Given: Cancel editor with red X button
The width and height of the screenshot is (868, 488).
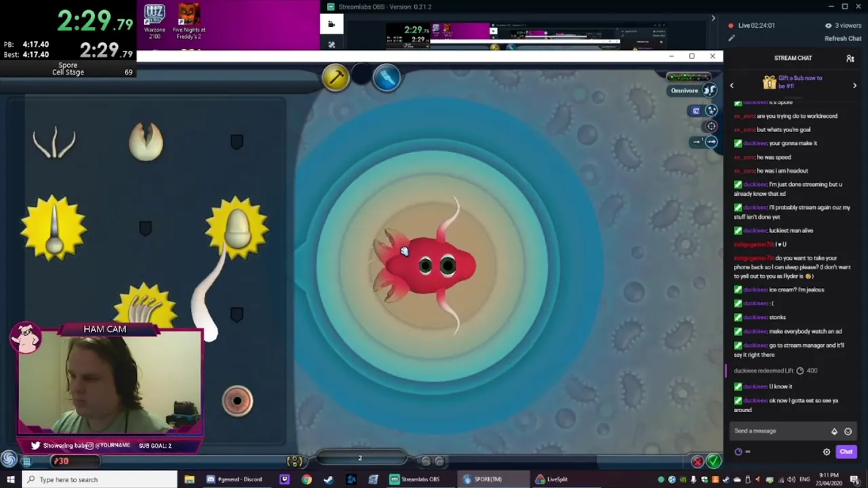Looking at the screenshot, I should [x=697, y=462].
